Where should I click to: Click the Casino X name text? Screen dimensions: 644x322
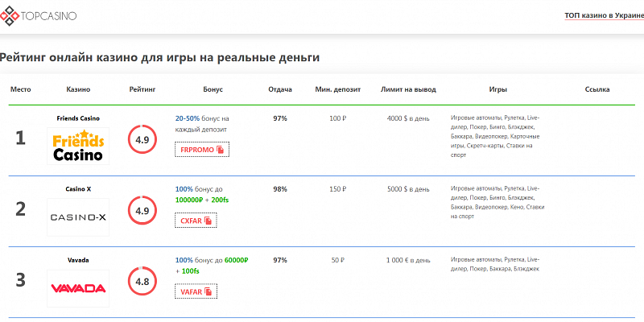tap(78, 189)
